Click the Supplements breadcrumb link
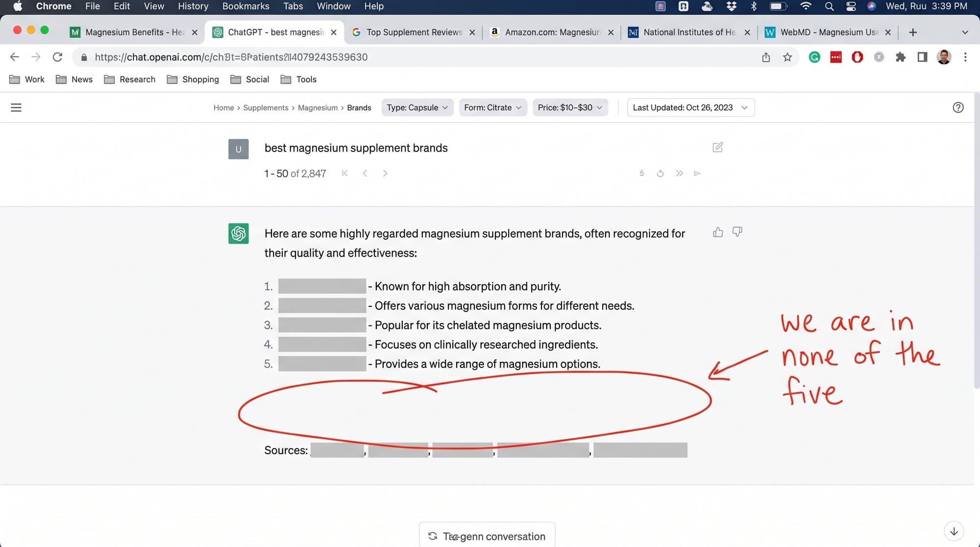Image resolution: width=980 pixels, height=547 pixels. [266, 107]
